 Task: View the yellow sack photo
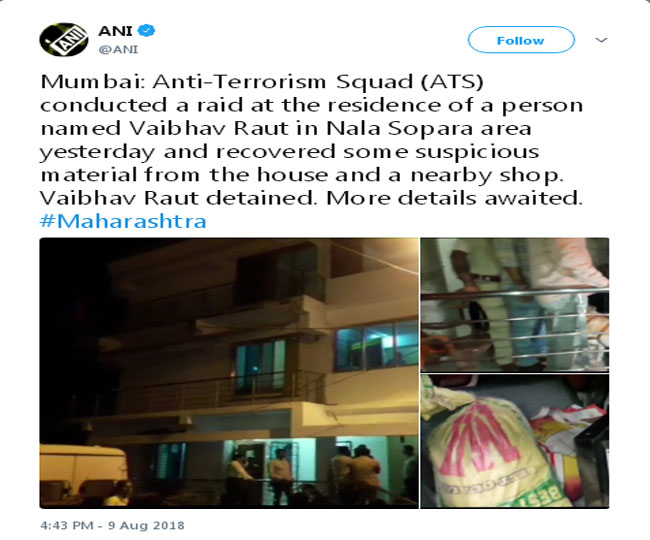click(x=514, y=441)
